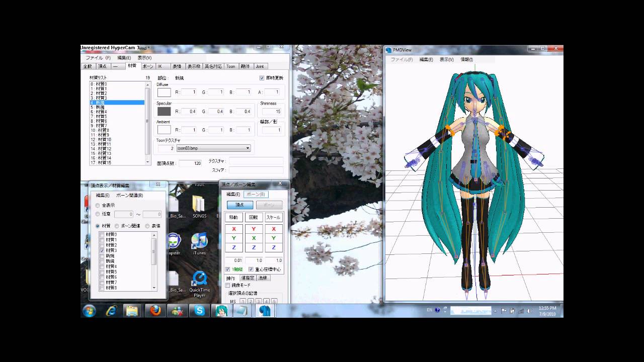Image resolution: width=644 pixels, height=362 pixels.
Task: Open the ファイル menu in PMD editor
Action: pyautogui.click(x=98, y=58)
